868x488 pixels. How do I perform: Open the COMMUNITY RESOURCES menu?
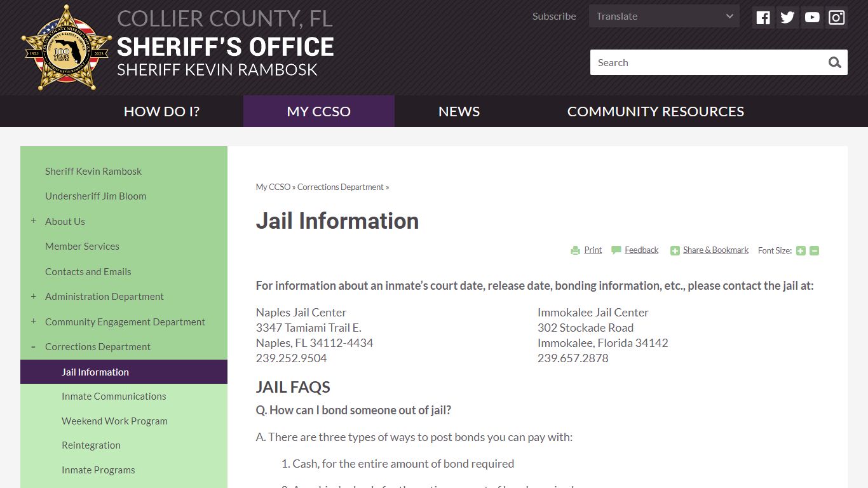tap(656, 111)
